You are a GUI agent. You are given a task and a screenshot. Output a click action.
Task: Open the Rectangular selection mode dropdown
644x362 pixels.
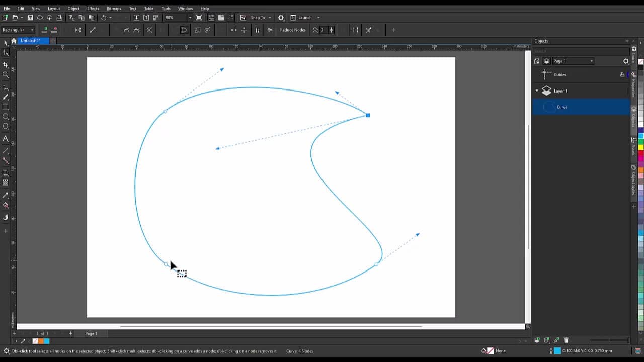pyautogui.click(x=18, y=30)
